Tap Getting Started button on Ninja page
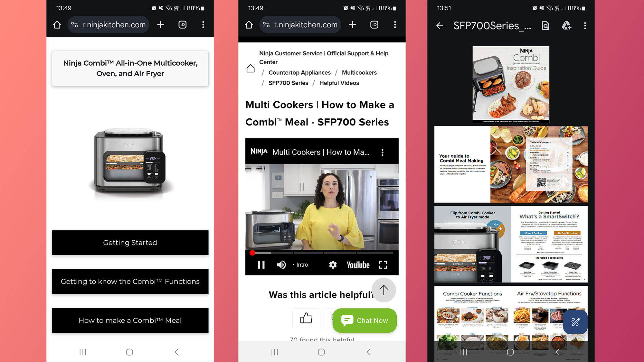Screen dimensions: 644x362 [x=129, y=242]
